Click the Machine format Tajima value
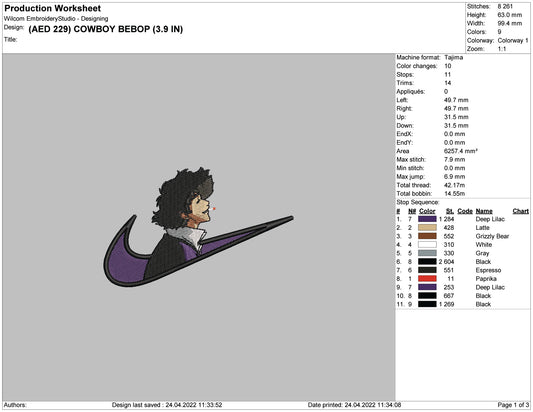Screen dimensions: 533x412 coord(453,57)
